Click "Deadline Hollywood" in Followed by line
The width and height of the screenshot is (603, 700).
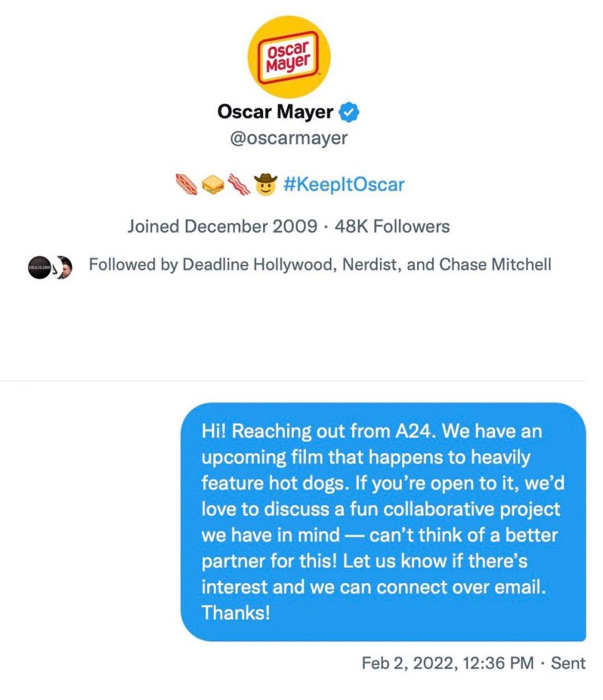[x=258, y=265]
